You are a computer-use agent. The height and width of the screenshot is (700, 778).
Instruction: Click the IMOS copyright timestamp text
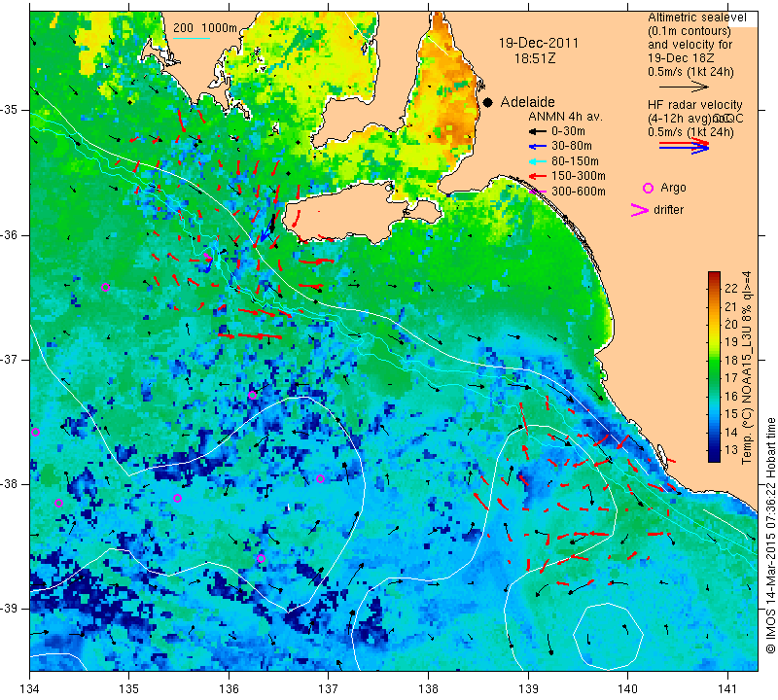pyautogui.click(x=770, y=536)
